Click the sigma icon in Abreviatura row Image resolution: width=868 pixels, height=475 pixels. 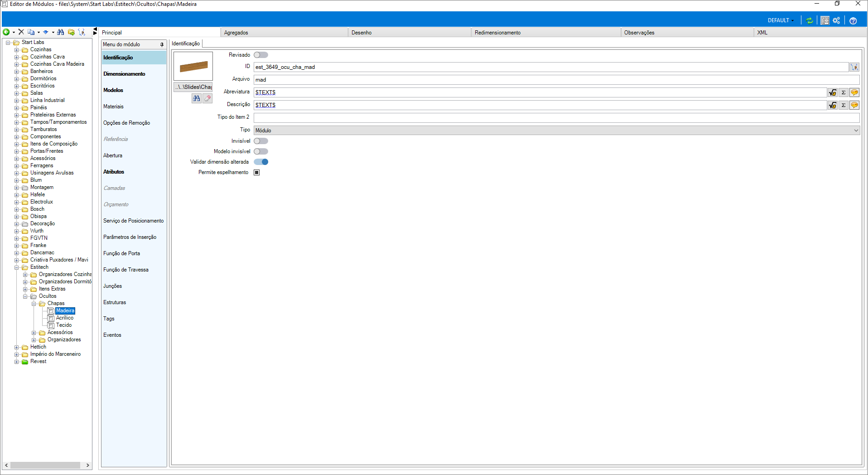click(x=844, y=92)
